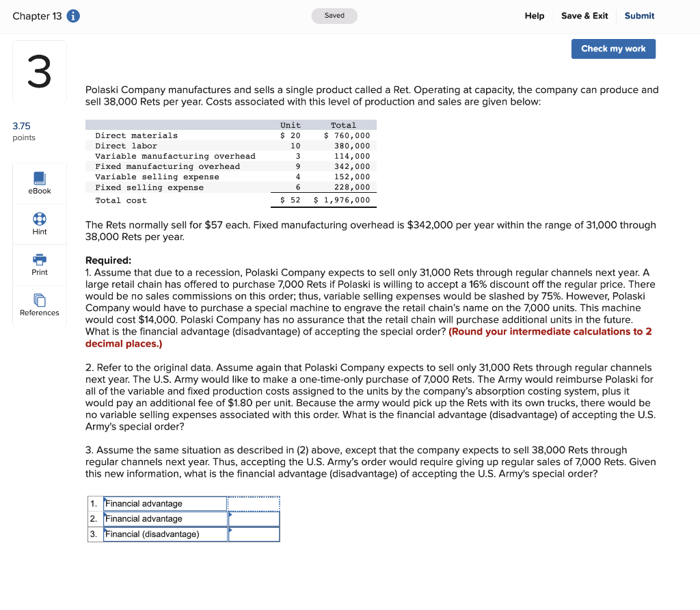Select Save & Exit
Screen dimensions: 700x610
point(584,16)
